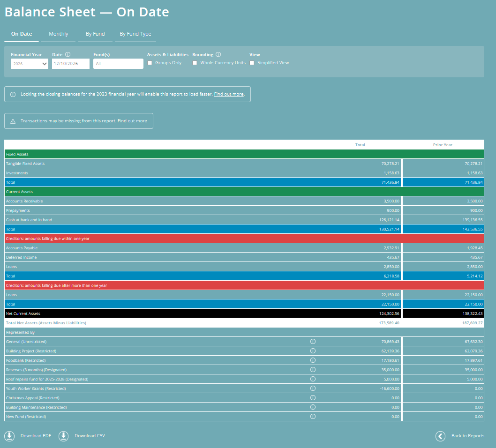Viewport: 496px width, 448px height.
Task: Enable Whole Currency Units rounding
Action: [195, 63]
